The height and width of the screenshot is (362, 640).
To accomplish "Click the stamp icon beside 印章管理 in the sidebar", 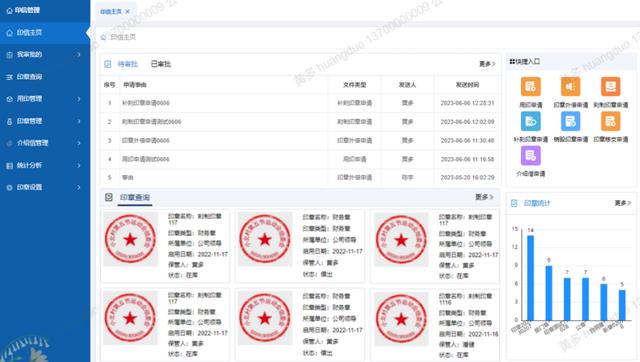I will click(9, 121).
